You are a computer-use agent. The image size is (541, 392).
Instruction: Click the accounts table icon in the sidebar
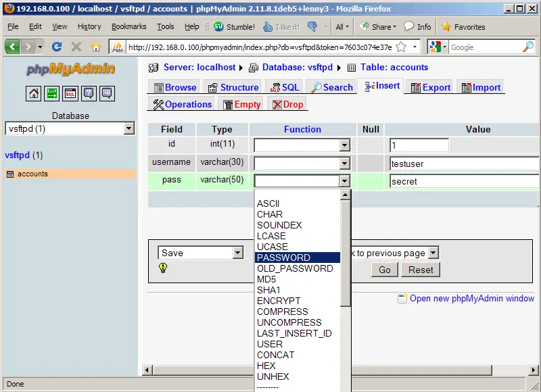10,174
